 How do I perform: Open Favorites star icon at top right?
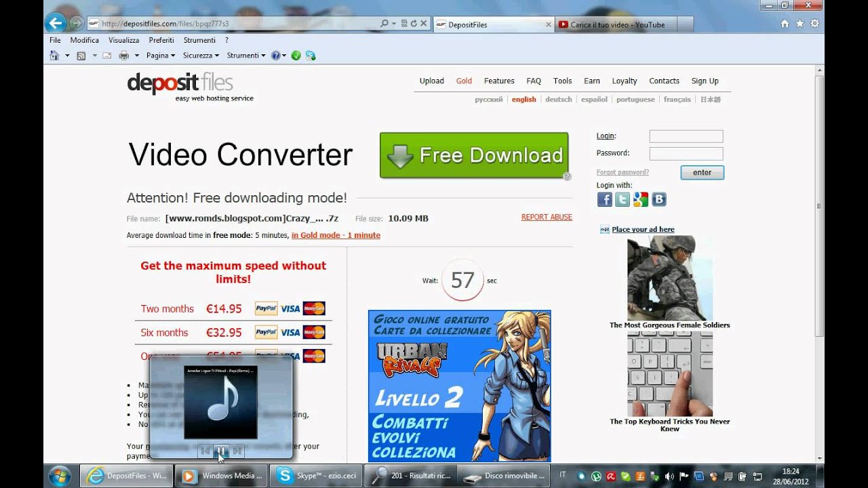800,23
